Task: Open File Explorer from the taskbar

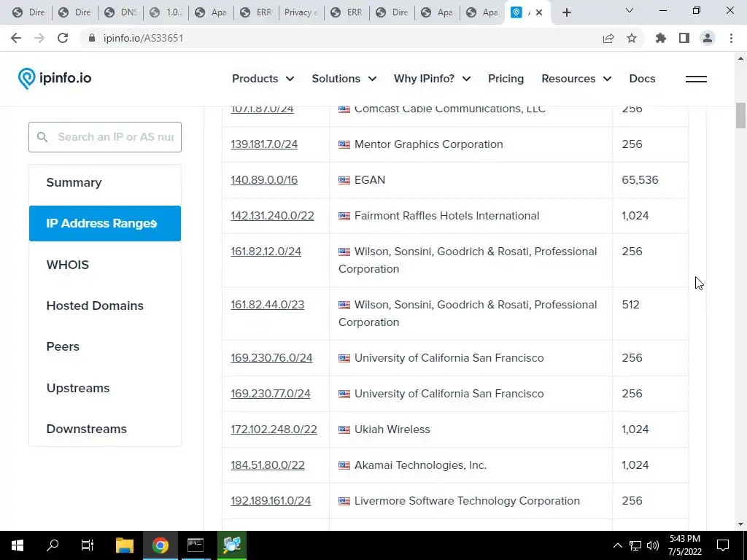Action: 125,545
